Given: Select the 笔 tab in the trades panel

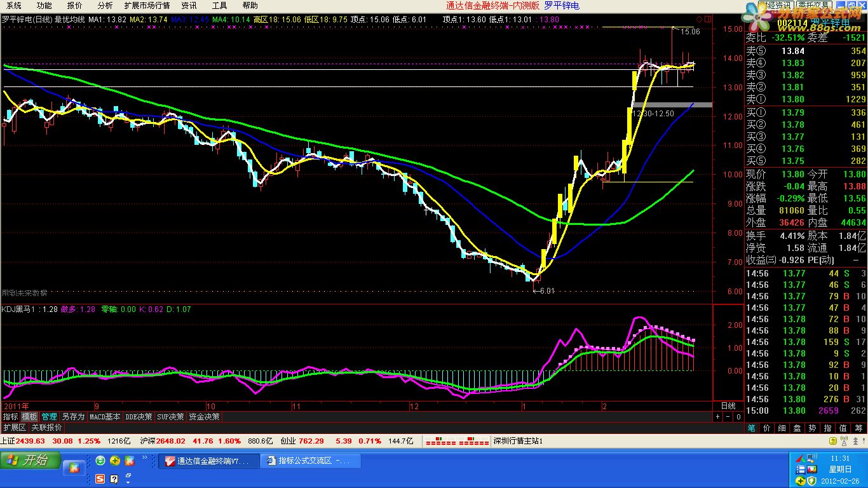Looking at the screenshot, I should tap(752, 428).
